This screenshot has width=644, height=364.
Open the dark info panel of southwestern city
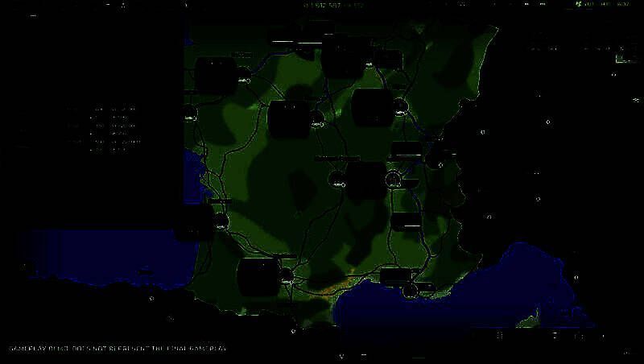click(258, 275)
